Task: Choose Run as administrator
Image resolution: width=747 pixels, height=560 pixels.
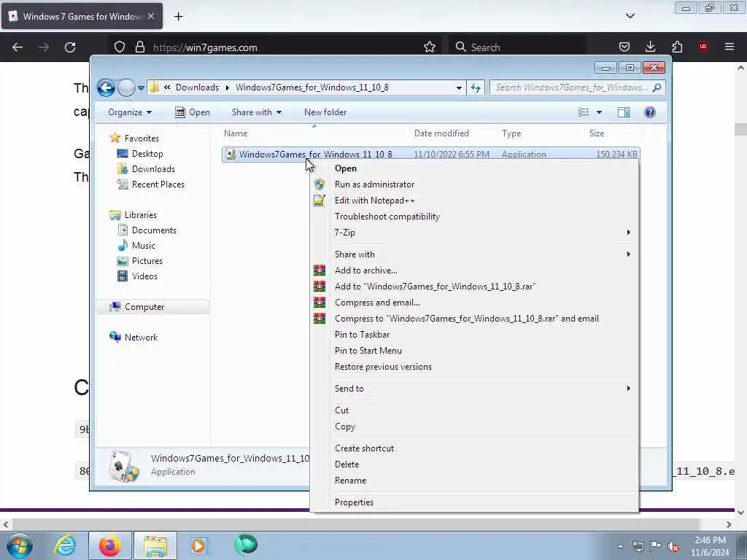Action: coord(474,184)
